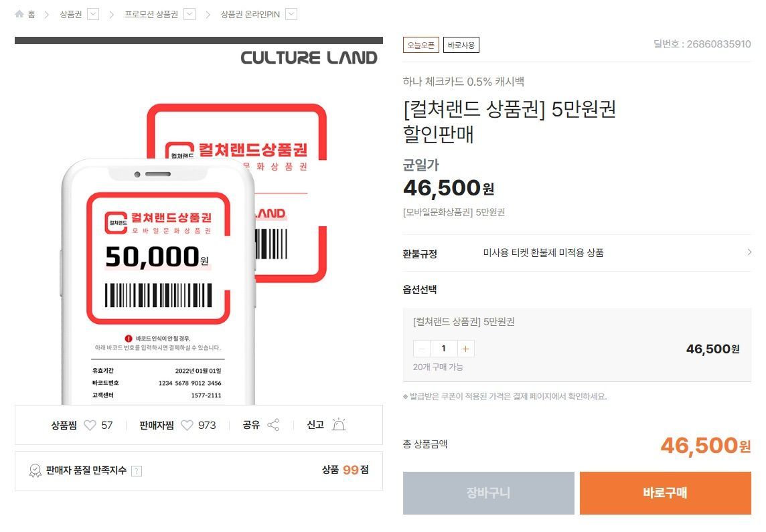The width and height of the screenshot is (766, 532).
Task: Click the quantity input showing 1
Action: coord(443,348)
